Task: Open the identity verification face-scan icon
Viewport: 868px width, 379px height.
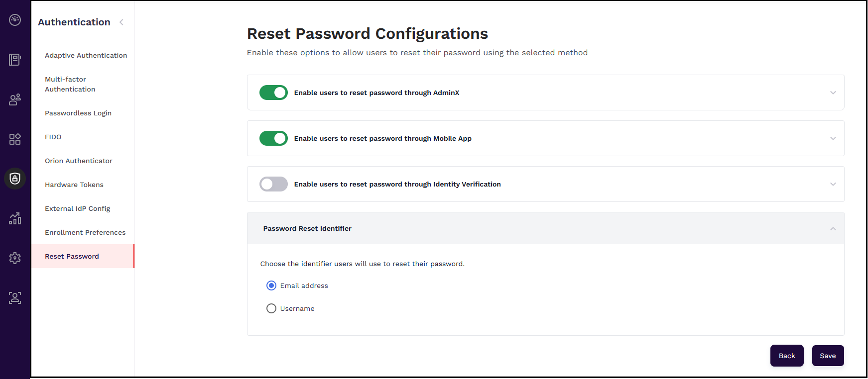Action: (x=15, y=298)
